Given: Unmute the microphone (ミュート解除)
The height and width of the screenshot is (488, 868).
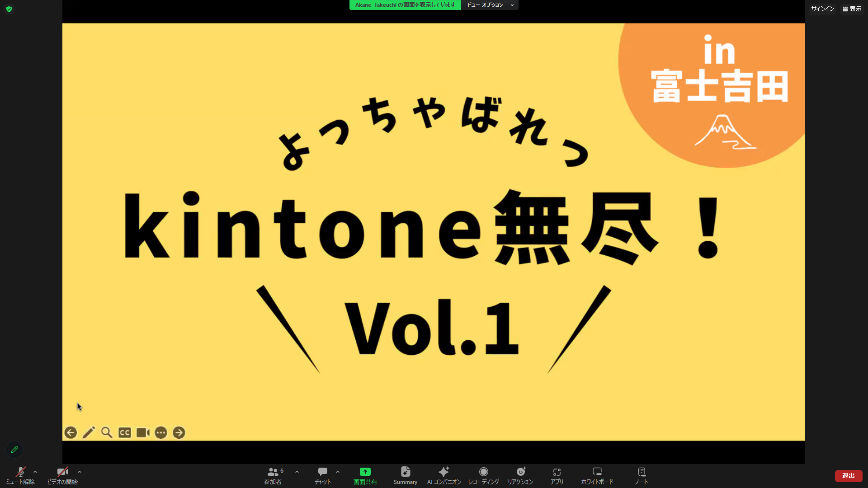Looking at the screenshot, I should [x=20, y=476].
